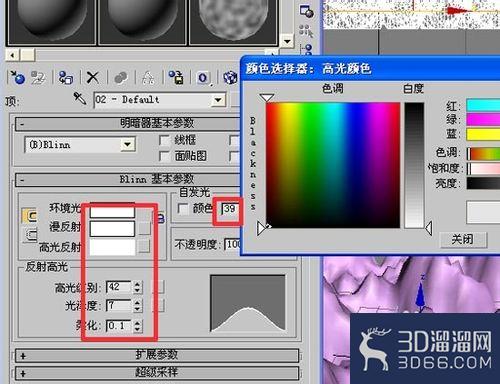Screen dimensions: 500x384
Task: Click the Make Material Copy icon
Action: click(121, 77)
